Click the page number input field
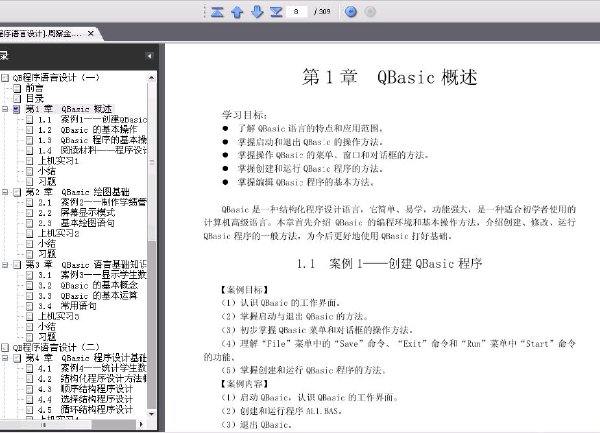The height and width of the screenshot is (433, 600). coord(297,12)
